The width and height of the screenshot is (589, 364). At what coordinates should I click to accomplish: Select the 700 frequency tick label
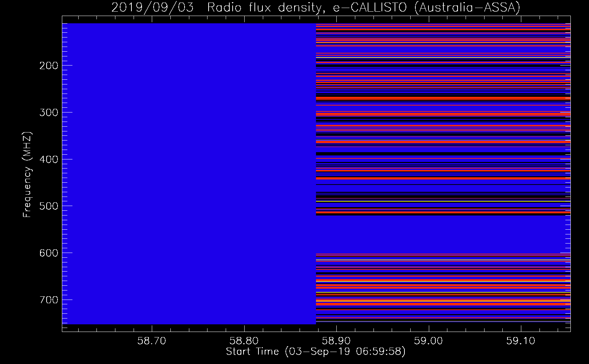coord(49,300)
